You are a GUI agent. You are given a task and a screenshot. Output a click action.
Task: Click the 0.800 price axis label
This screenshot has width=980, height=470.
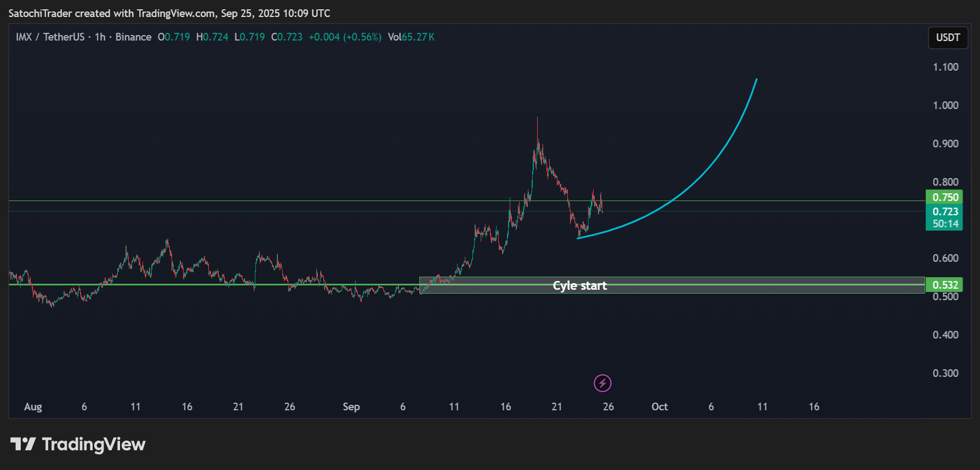(945, 182)
